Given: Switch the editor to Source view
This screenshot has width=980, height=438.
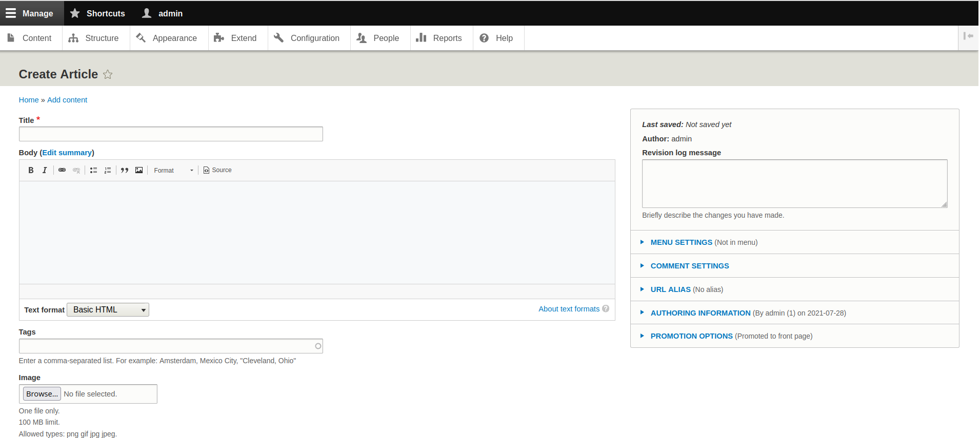Looking at the screenshot, I should pos(217,170).
